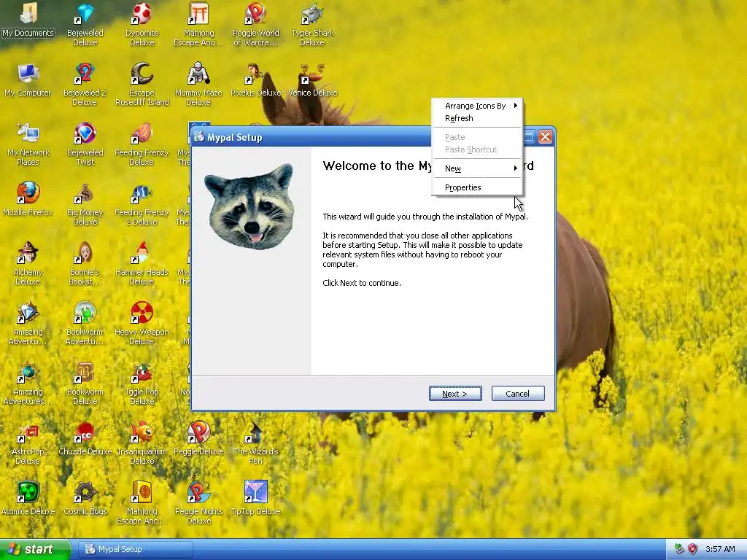
Task: Click the Mypal raccoon logo image
Action: coord(251,206)
